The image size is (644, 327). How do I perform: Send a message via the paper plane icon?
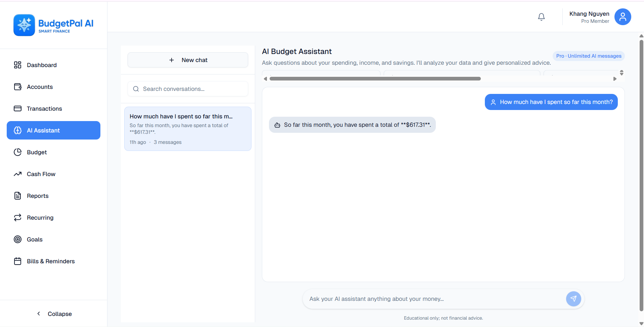[573, 298]
